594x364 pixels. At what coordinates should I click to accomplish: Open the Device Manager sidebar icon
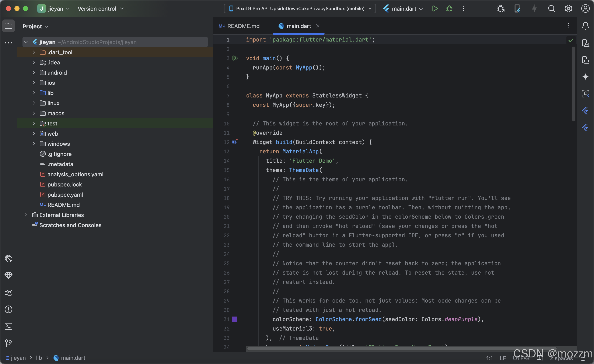point(585,43)
